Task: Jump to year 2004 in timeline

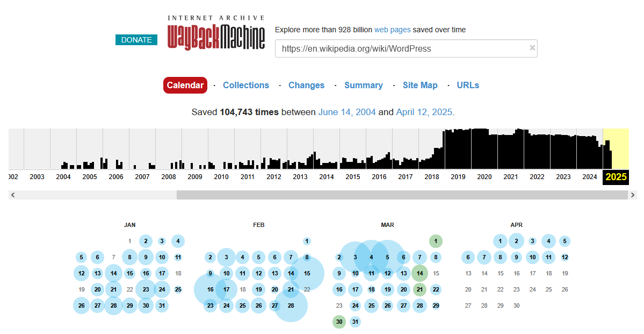Action: coord(63,177)
